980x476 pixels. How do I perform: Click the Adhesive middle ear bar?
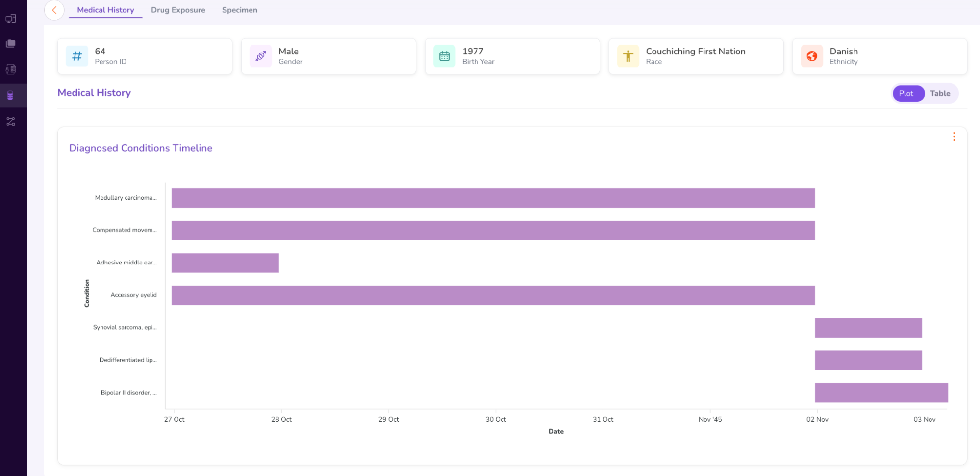225,263
